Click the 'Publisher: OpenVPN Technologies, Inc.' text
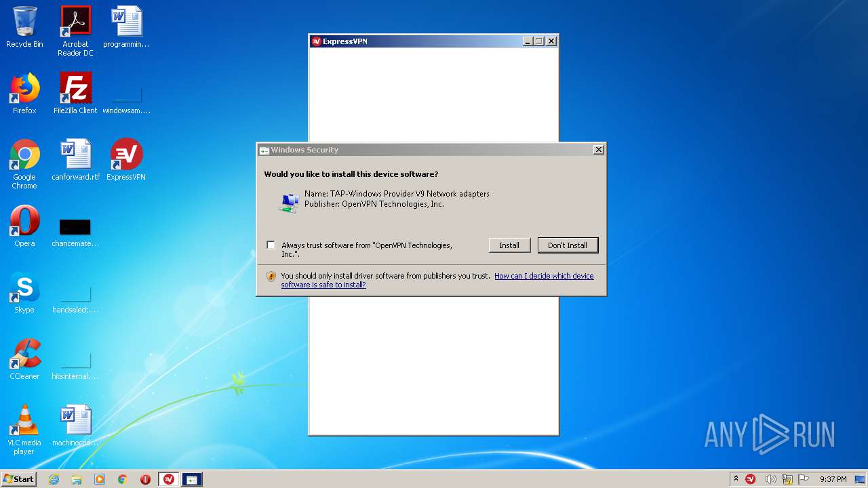868x488 pixels. coord(374,204)
